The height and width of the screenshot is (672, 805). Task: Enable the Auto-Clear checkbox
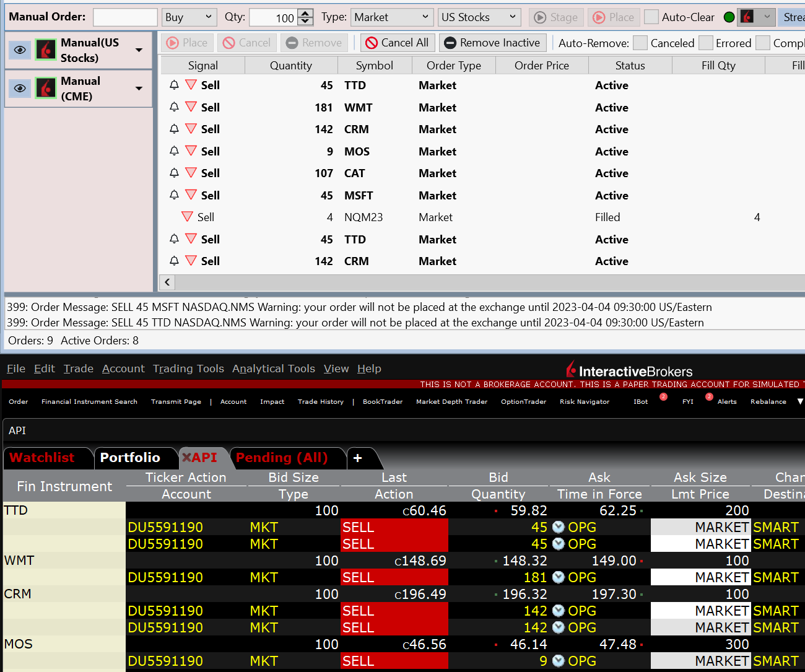click(651, 17)
